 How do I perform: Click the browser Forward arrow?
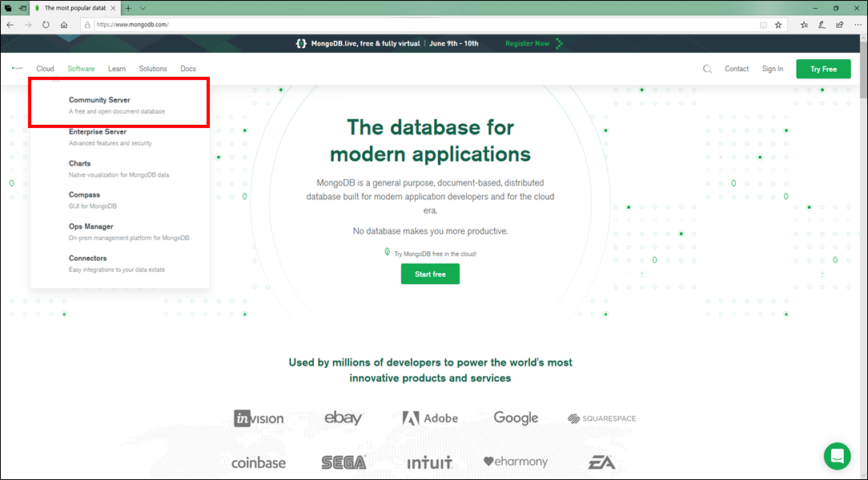[x=28, y=25]
